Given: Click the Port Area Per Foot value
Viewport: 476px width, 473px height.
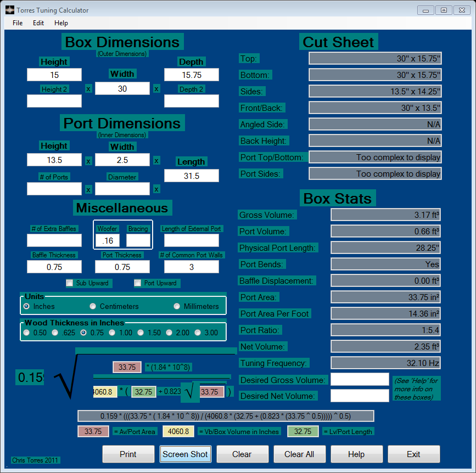Looking at the screenshot, I should tap(385, 313).
